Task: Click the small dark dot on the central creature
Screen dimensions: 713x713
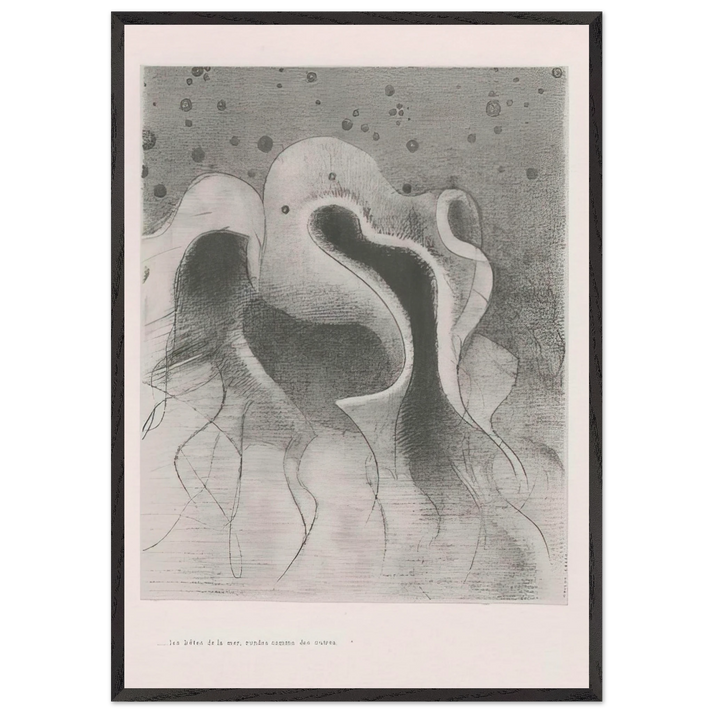Action: [285, 210]
